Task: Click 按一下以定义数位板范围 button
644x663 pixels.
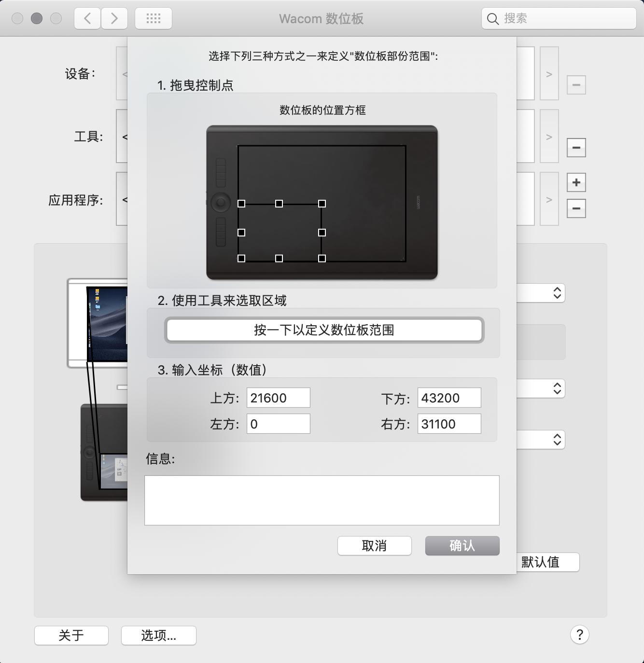Action: click(324, 331)
